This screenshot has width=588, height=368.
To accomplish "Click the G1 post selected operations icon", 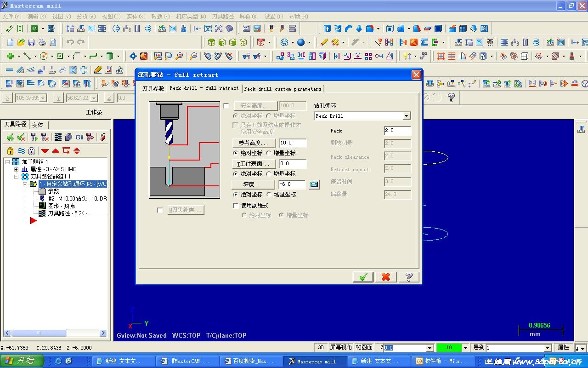I will (x=79, y=137).
